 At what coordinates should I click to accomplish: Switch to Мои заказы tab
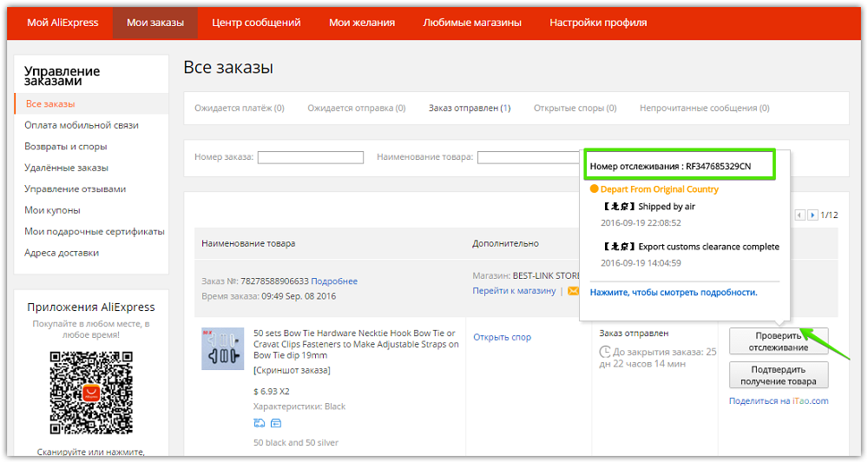[155, 23]
